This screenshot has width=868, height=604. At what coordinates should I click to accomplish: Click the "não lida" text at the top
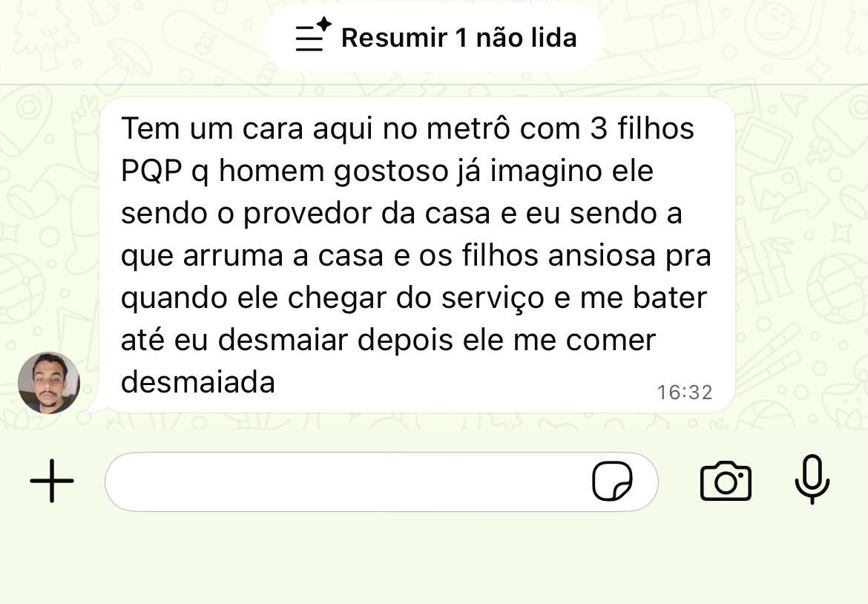click(527, 38)
